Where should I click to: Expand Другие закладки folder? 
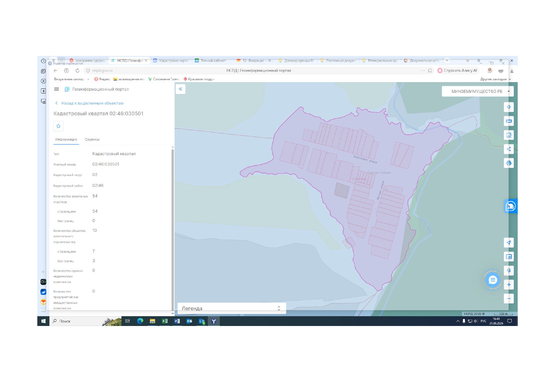pyautogui.click(x=495, y=79)
